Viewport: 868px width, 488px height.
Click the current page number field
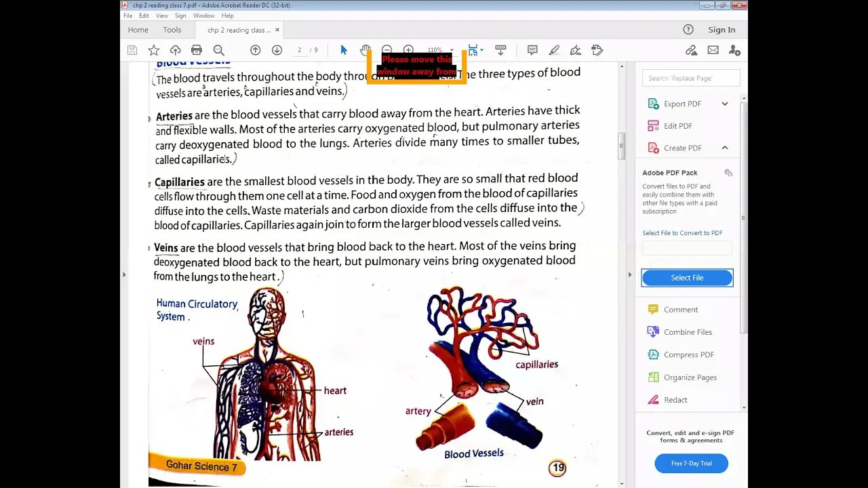pyautogui.click(x=299, y=50)
